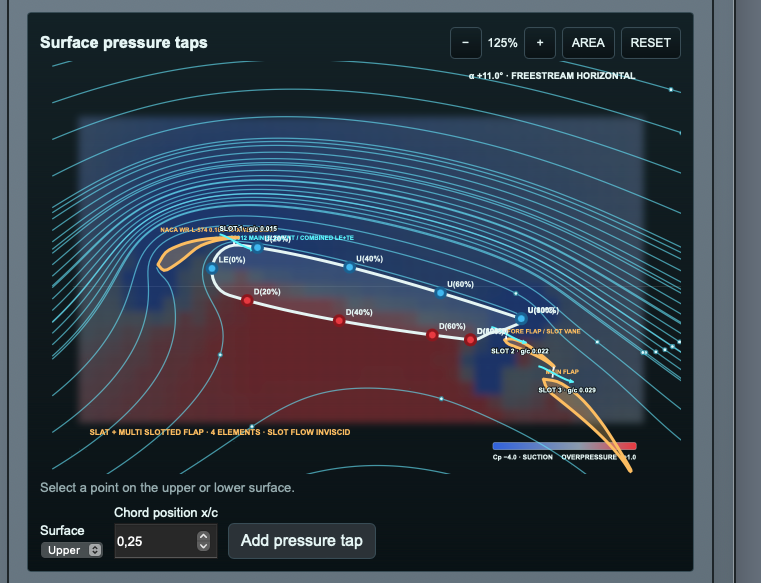Zoom out with the minus button

coord(465,43)
